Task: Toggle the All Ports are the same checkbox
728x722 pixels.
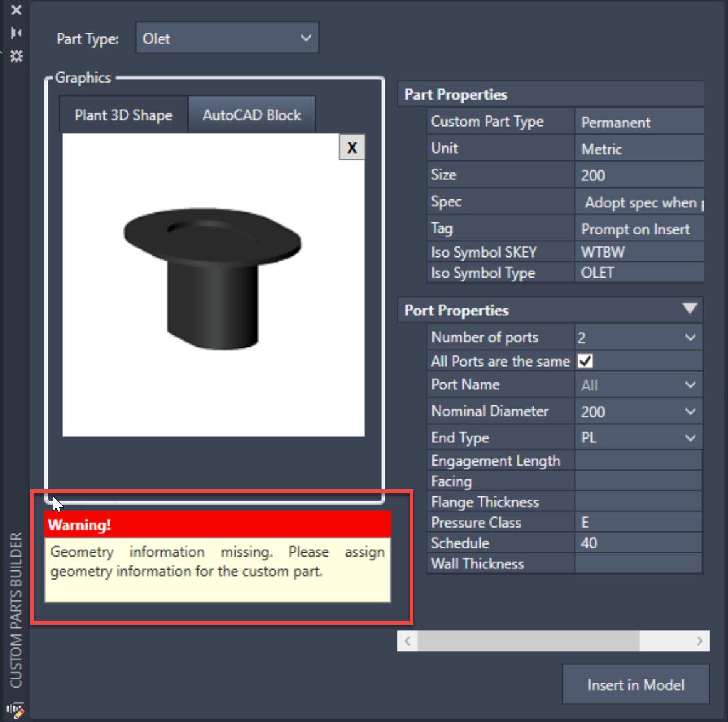Action: [585, 360]
